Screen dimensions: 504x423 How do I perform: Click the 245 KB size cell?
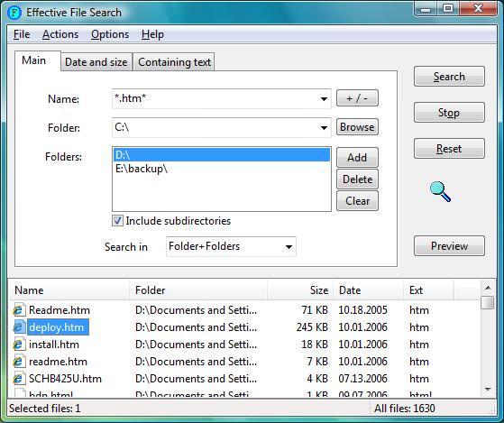(312, 327)
